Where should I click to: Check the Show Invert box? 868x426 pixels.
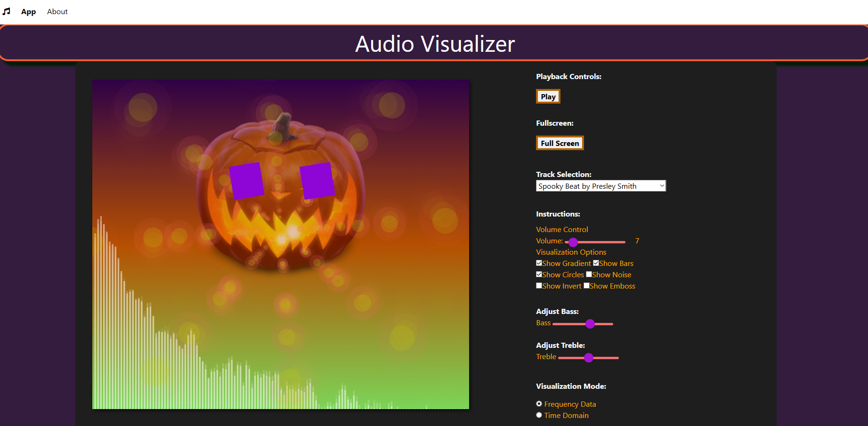[539, 285]
